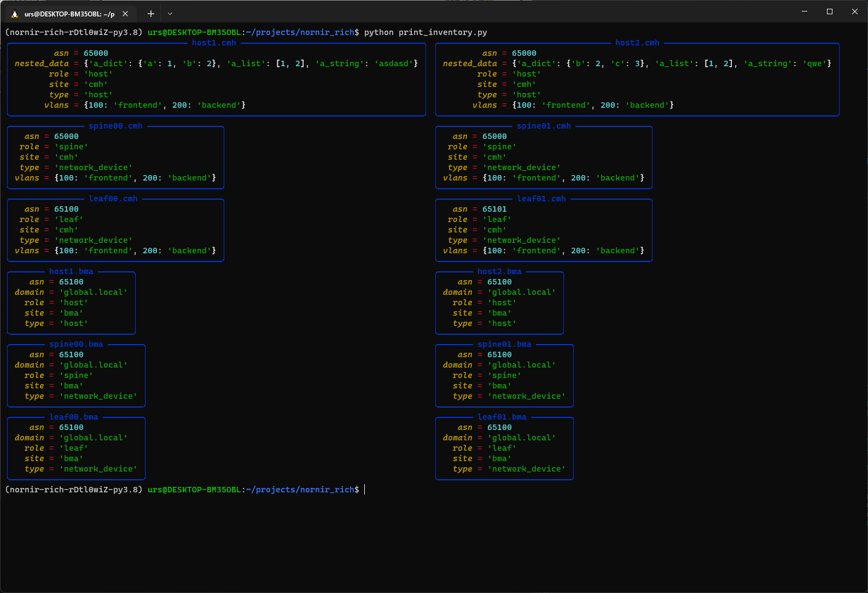Click the 'asdasd' string value in host1.cmh
The width and height of the screenshot is (868, 593).
[394, 63]
